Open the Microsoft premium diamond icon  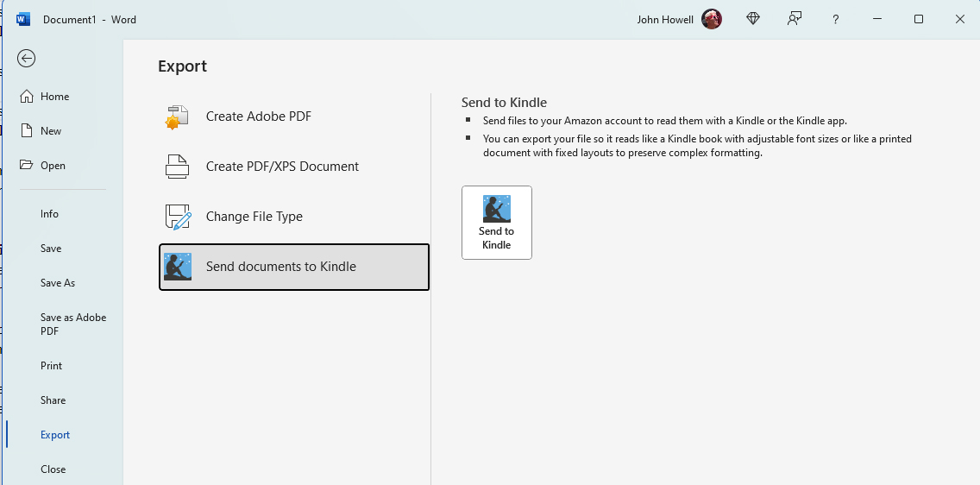(753, 19)
